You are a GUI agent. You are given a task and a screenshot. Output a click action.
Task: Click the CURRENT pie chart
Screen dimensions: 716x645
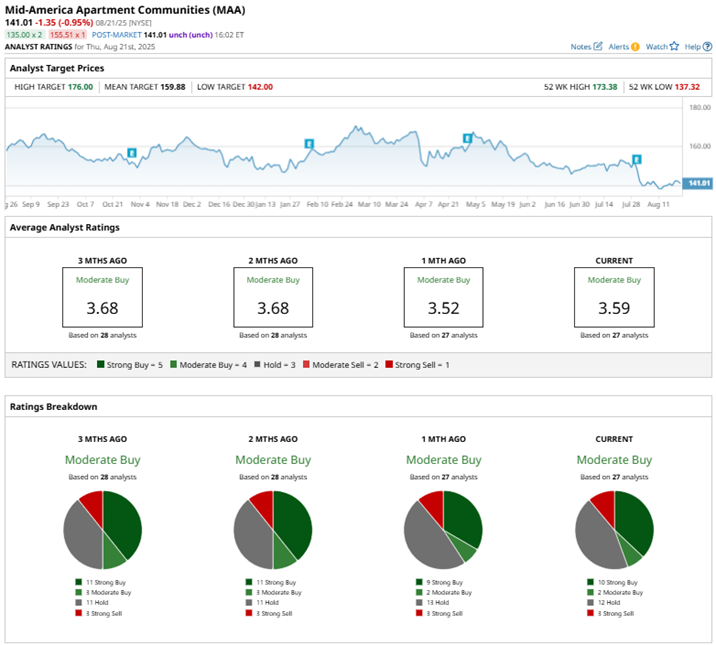614,530
